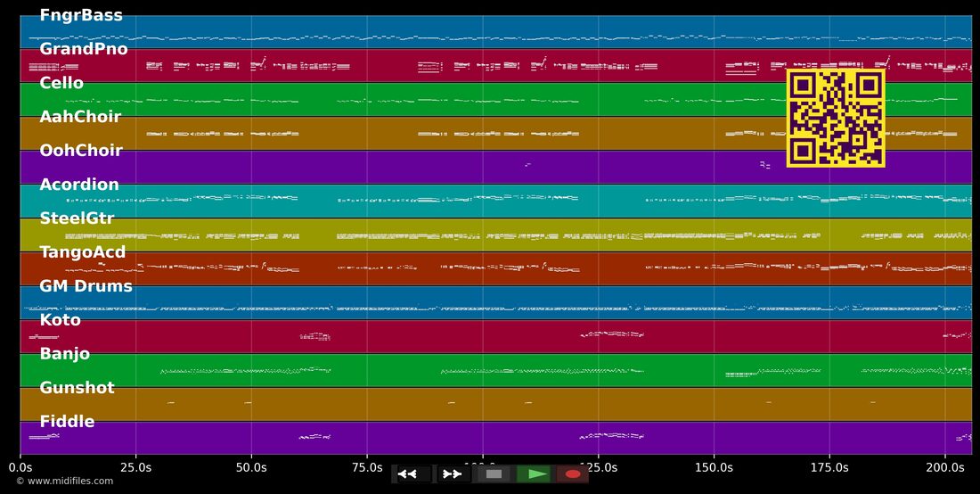Click the yellow QR code
Image resolution: width=980 pixels, height=494 pixels.
(836, 119)
